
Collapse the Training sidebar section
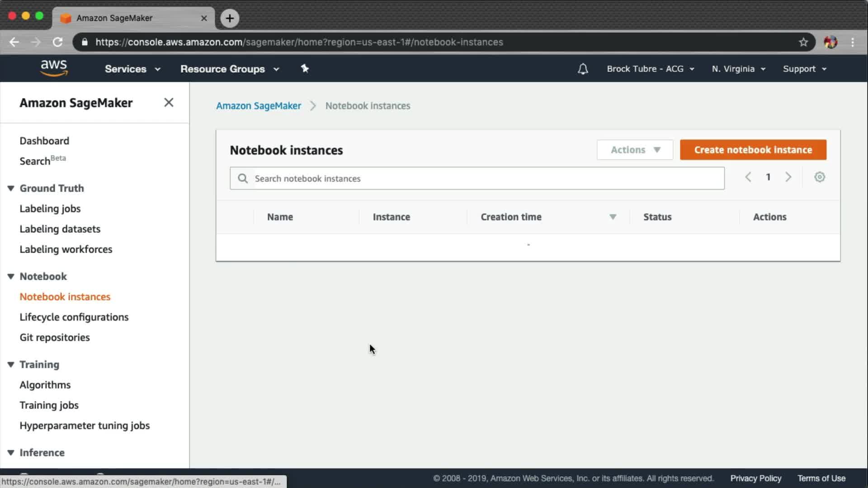[x=11, y=365]
